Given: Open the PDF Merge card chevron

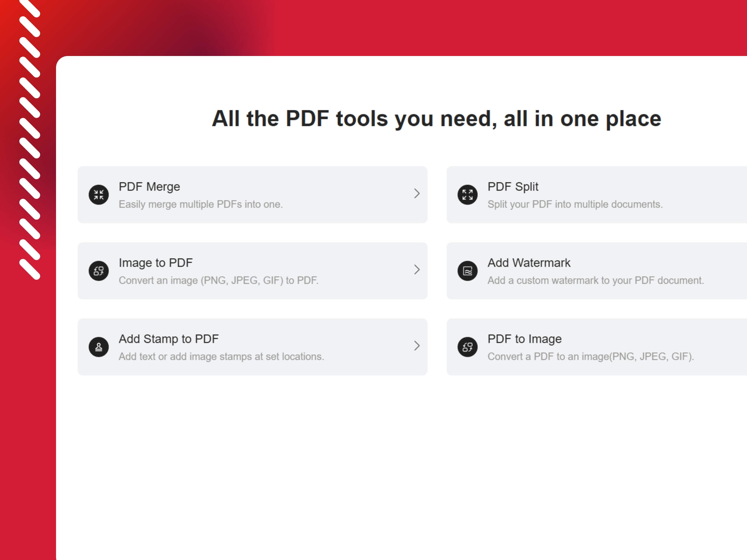Looking at the screenshot, I should coord(417,193).
